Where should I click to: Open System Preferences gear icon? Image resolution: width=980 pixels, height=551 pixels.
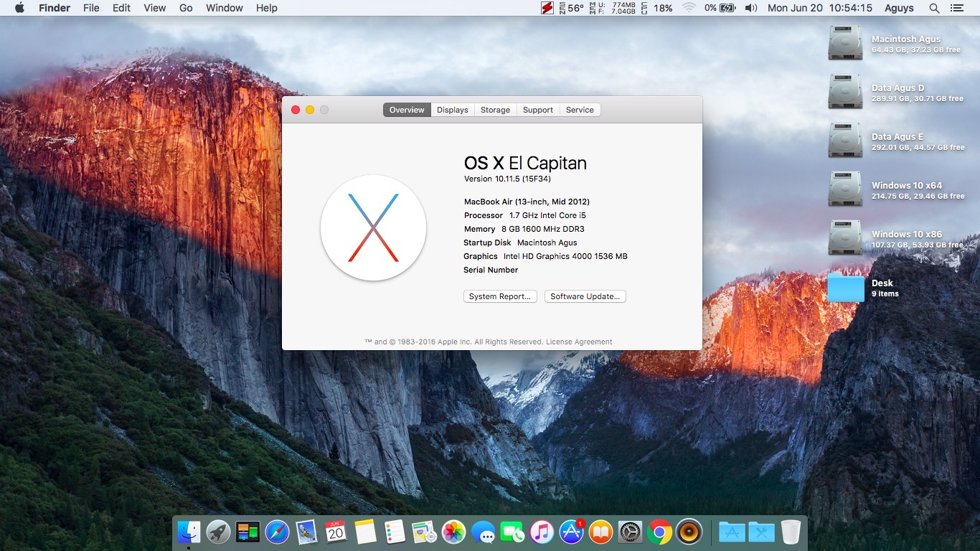[630, 532]
